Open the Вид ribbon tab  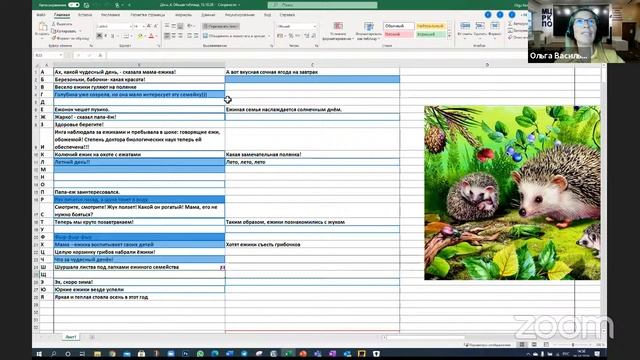(267, 15)
